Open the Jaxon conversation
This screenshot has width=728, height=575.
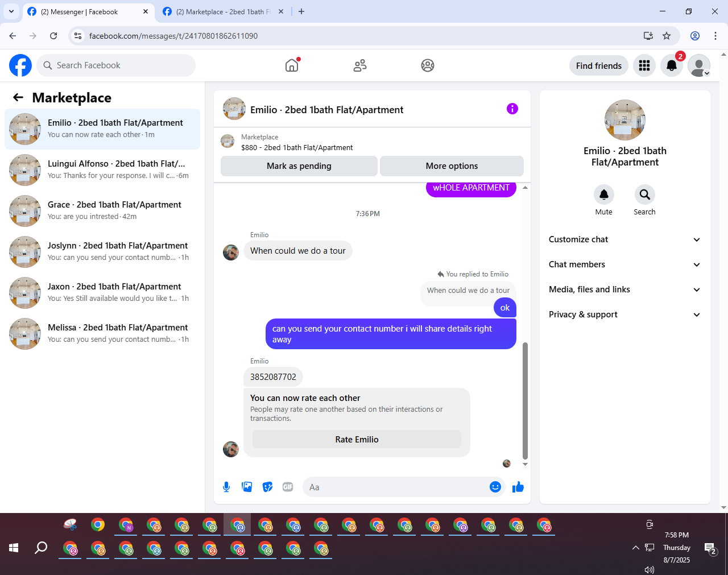click(102, 293)
